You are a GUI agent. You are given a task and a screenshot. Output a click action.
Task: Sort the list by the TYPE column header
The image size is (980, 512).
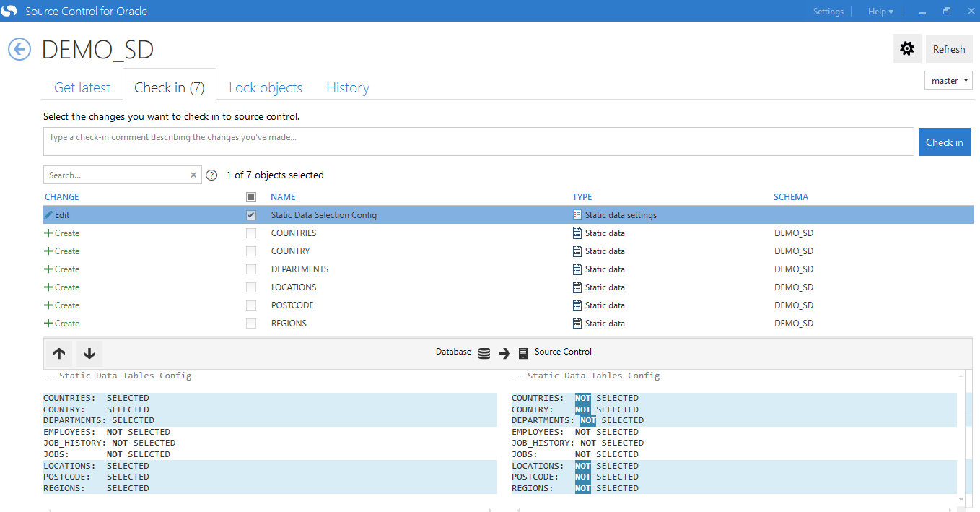582,196
